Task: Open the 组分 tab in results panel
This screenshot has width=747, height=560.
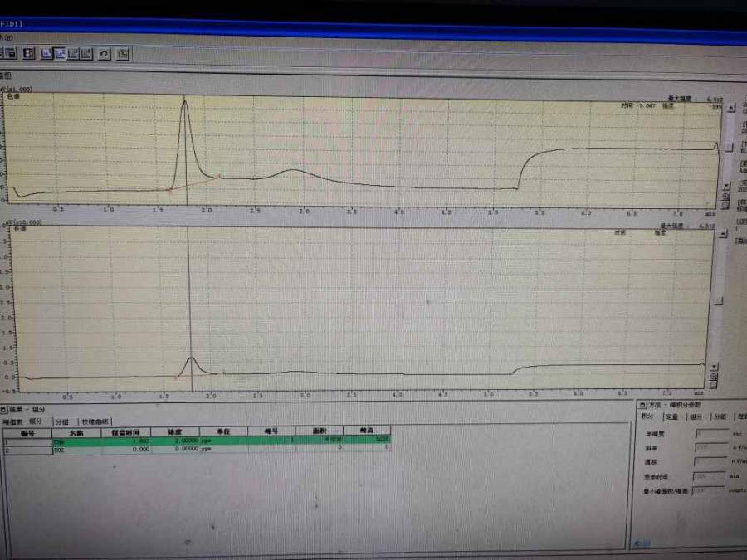Action: (36, 421)
